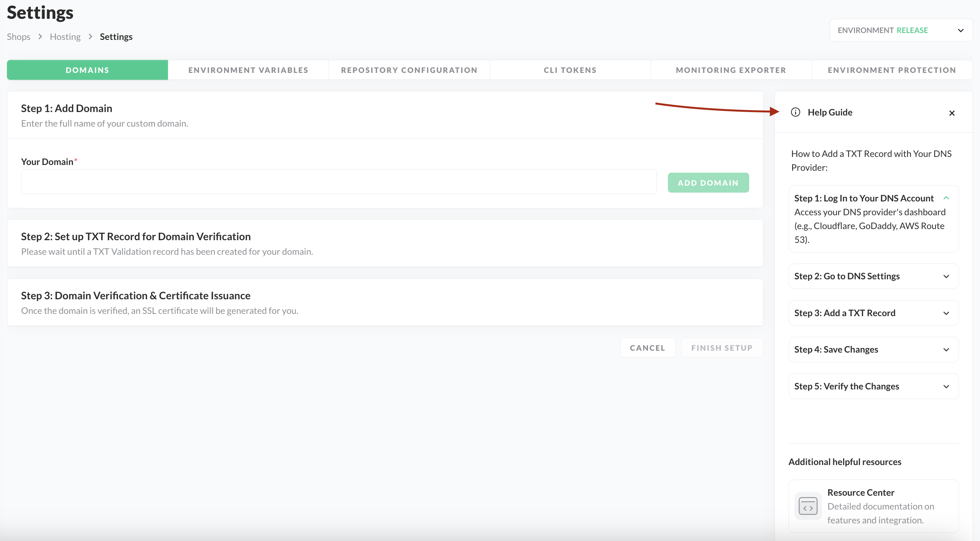Click the Help Guide info icon

pos(796,112)
